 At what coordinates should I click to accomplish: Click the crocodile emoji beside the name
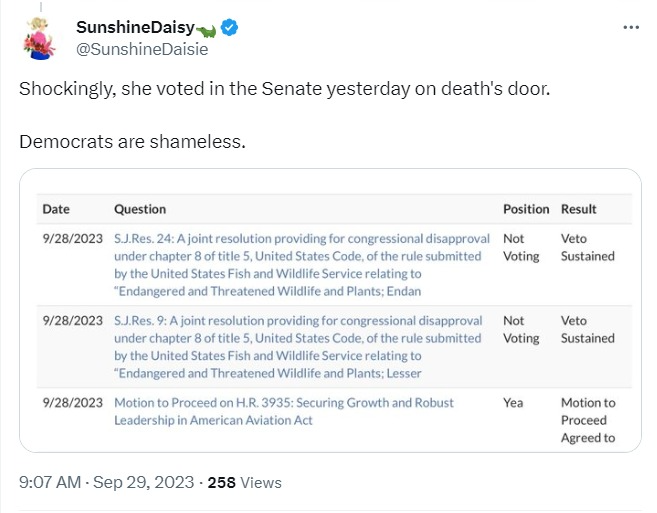pos(207,28)
